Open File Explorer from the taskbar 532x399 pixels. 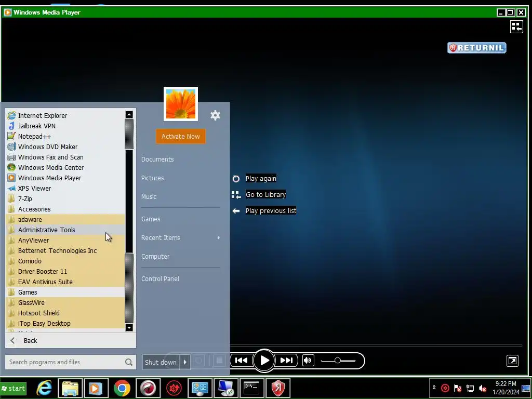point(70,388)
